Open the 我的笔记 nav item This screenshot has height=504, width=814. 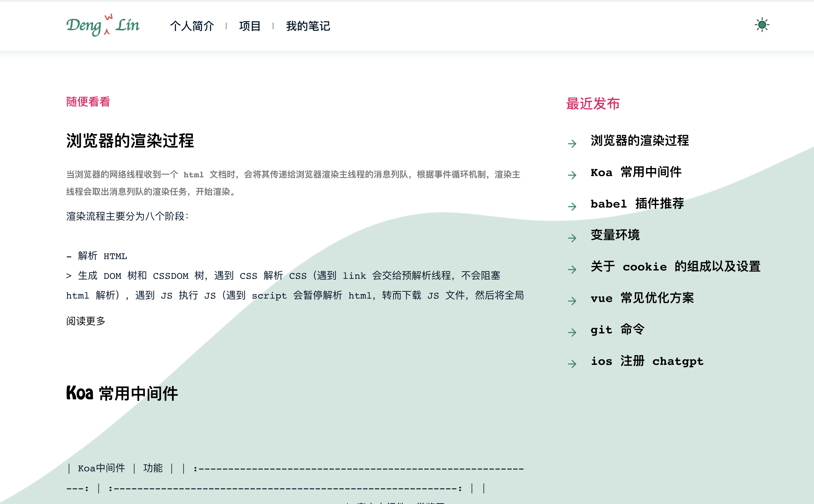point(308,26)
